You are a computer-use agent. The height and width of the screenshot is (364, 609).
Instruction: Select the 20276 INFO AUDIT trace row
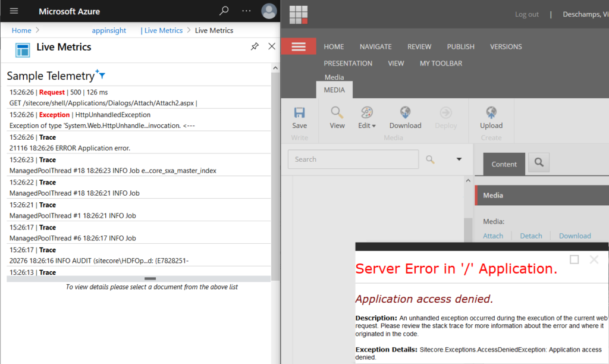tap(139, 255)
